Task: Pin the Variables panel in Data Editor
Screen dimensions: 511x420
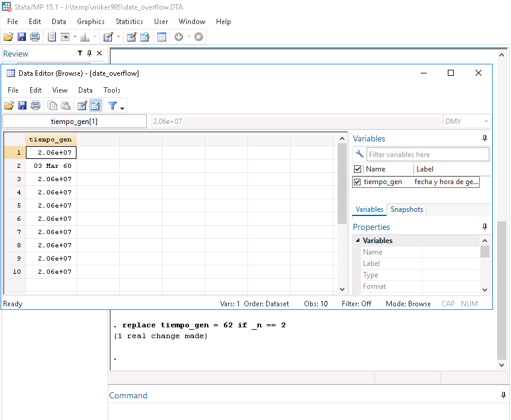Action: tap(485, 138)
